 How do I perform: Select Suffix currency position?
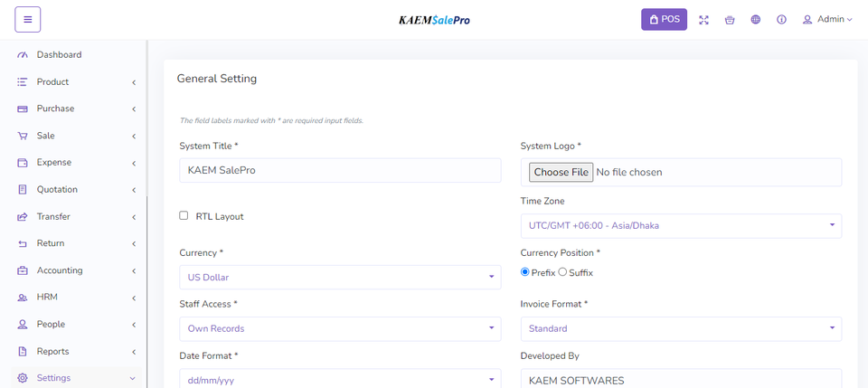pos(562,272)
